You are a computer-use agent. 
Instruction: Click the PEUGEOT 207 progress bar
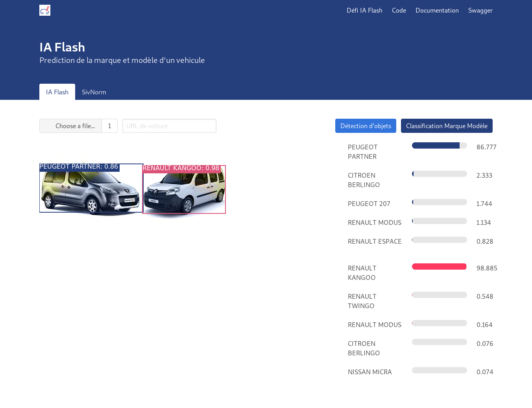pyautogui.click(x=440, y=202)
